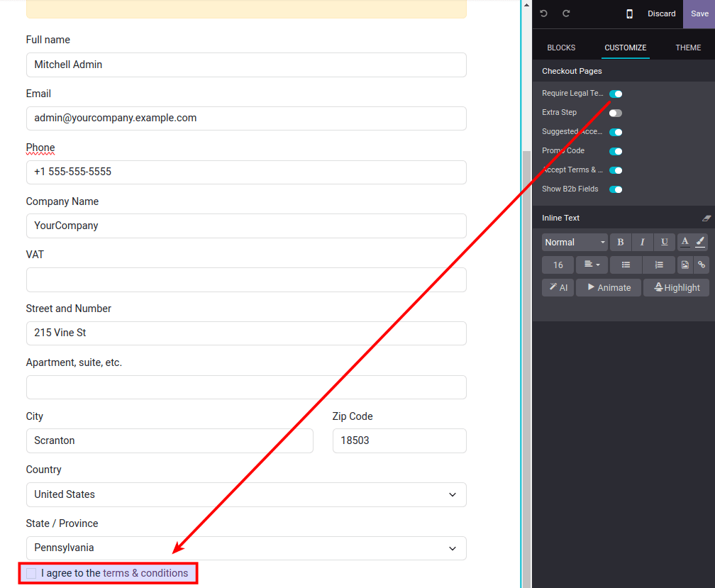Toggle Suggested Accessories switch
Viewport: 715px width, 588px height.
(616, 132)
